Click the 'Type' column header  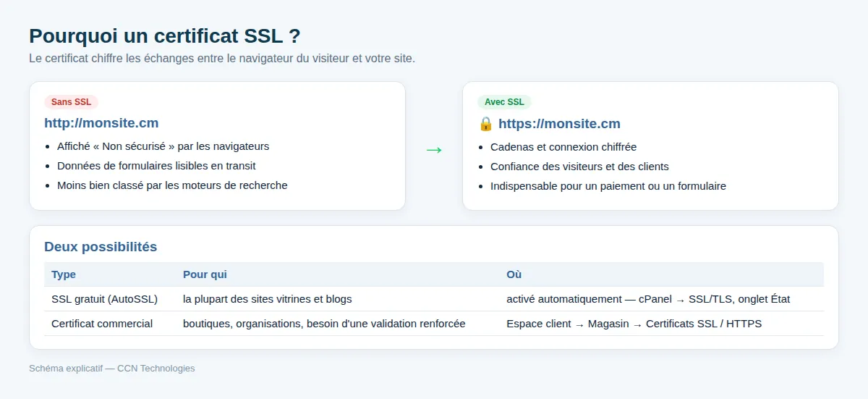[64, 274]
